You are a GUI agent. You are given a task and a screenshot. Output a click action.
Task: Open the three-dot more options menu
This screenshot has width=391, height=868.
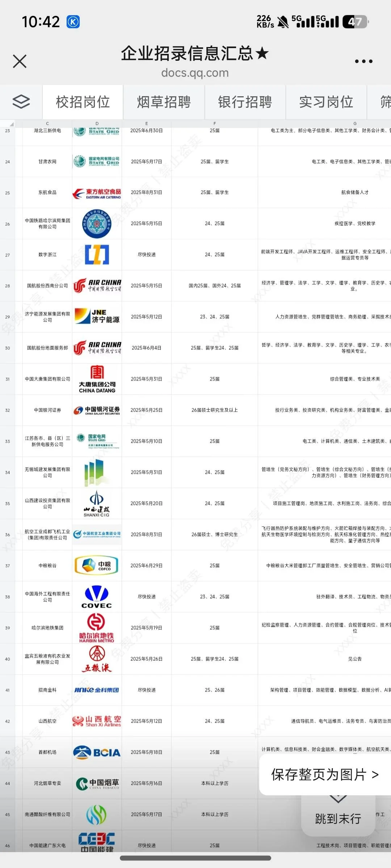tap(363, 61)
